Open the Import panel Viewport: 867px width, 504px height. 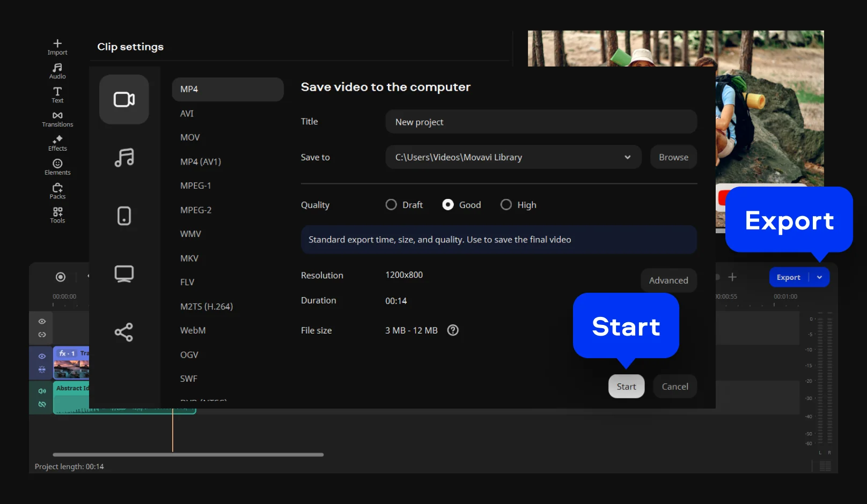(x=57, y=47)
